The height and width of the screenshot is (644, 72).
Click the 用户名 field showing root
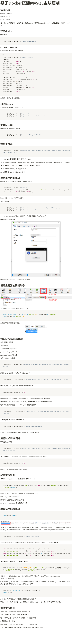click(38, 240)
